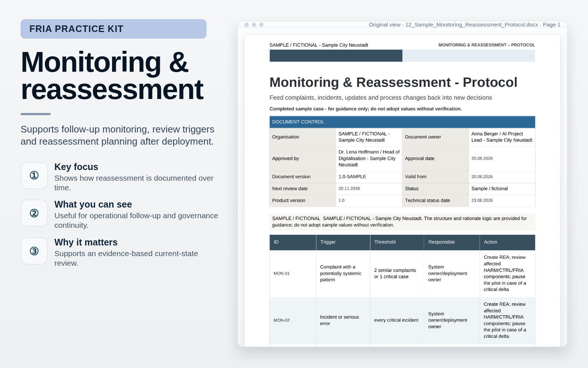This screenshot has height=368, width=588.
Task: Click the circled number 1 icon
Action: (x=34, y=176)
